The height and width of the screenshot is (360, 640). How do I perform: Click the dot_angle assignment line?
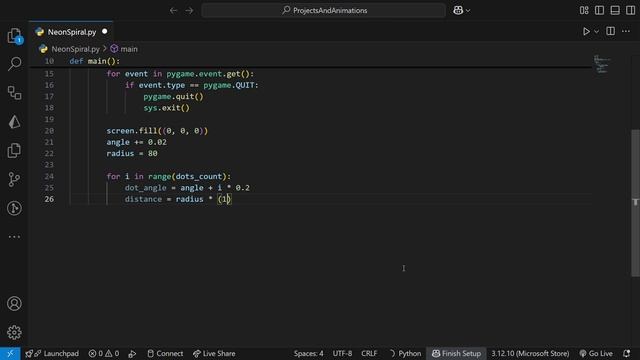[187, 188]
